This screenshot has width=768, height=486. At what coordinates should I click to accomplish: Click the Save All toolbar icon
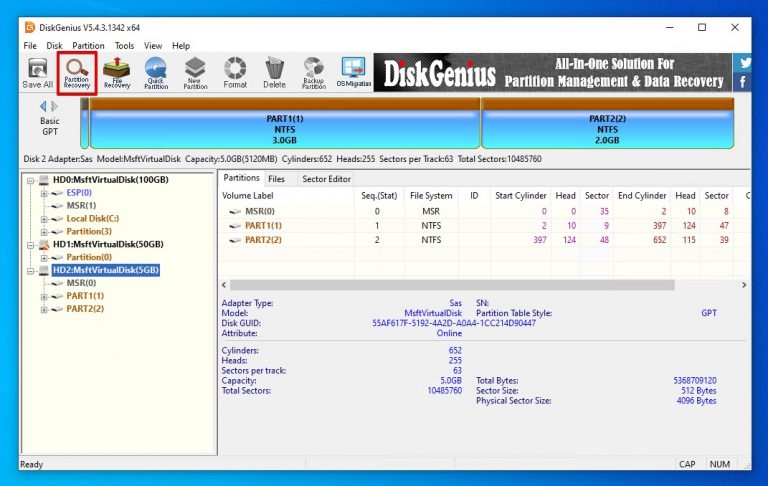pos(38,73)
